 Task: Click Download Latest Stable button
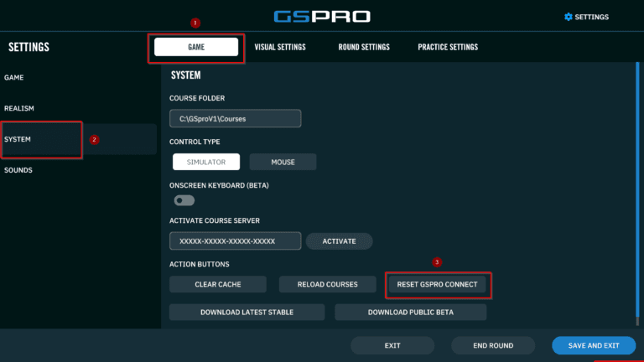247,312
